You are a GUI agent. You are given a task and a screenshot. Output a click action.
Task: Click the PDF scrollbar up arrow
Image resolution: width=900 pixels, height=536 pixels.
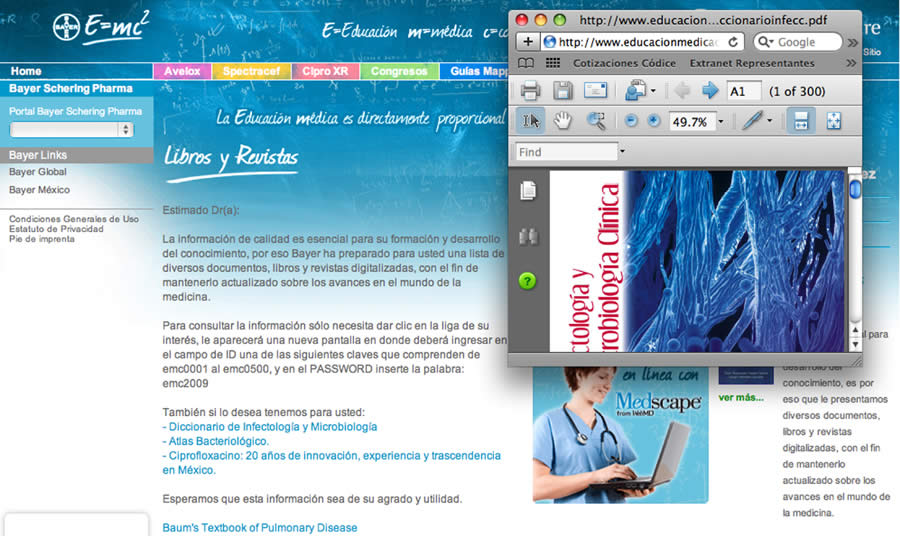click(855, 331)
